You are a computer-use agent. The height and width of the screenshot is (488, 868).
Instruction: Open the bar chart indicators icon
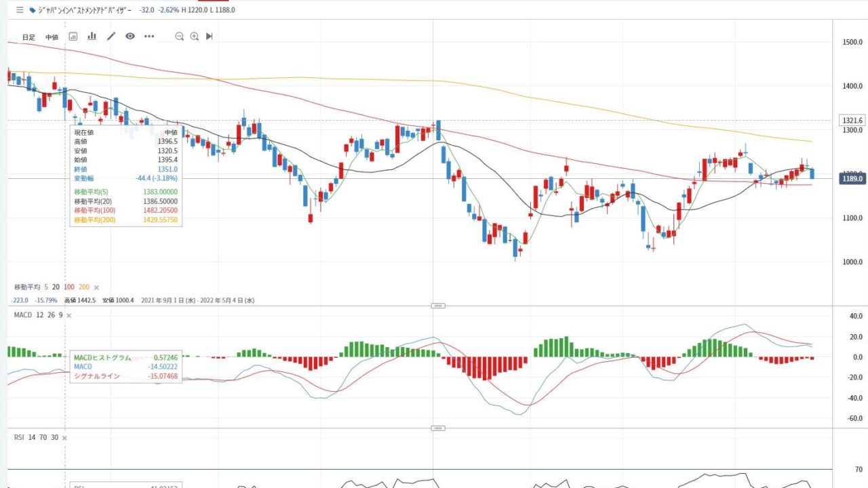92,37
